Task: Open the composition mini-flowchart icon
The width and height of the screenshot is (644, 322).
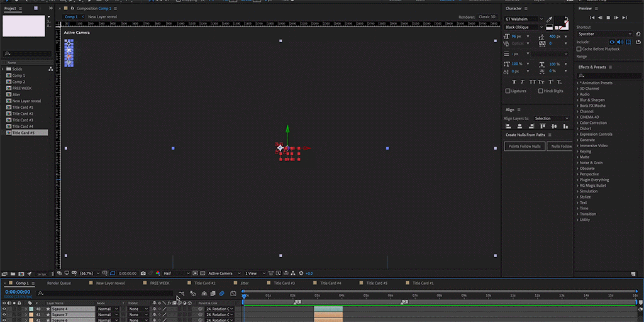Action: [181, 294]
